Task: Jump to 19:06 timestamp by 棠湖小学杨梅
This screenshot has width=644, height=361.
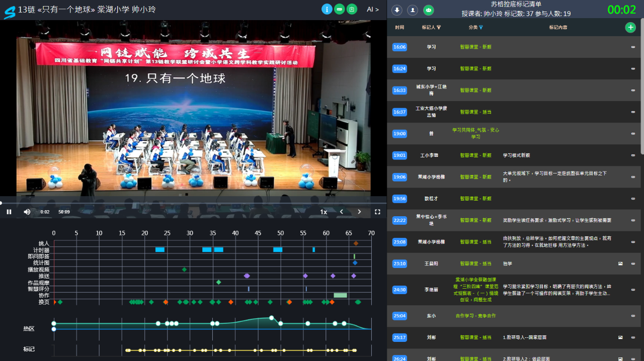Action: (399, 177)
